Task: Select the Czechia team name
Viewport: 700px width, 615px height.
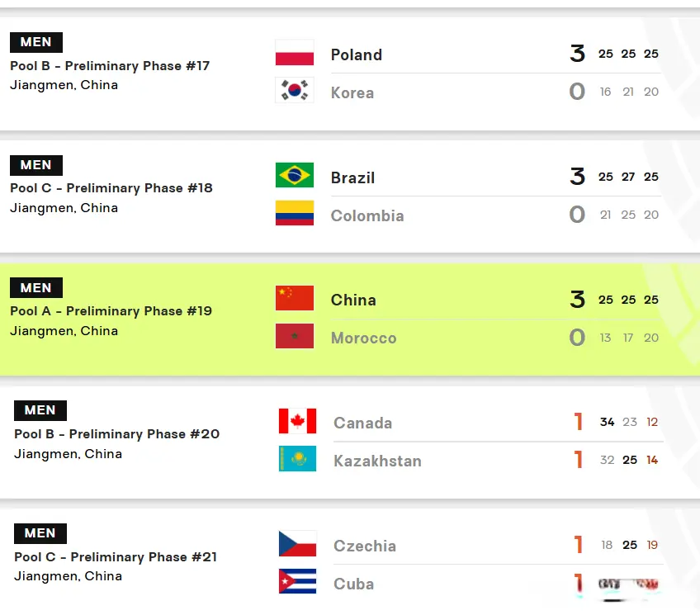Action: click(x=365, y=546)
